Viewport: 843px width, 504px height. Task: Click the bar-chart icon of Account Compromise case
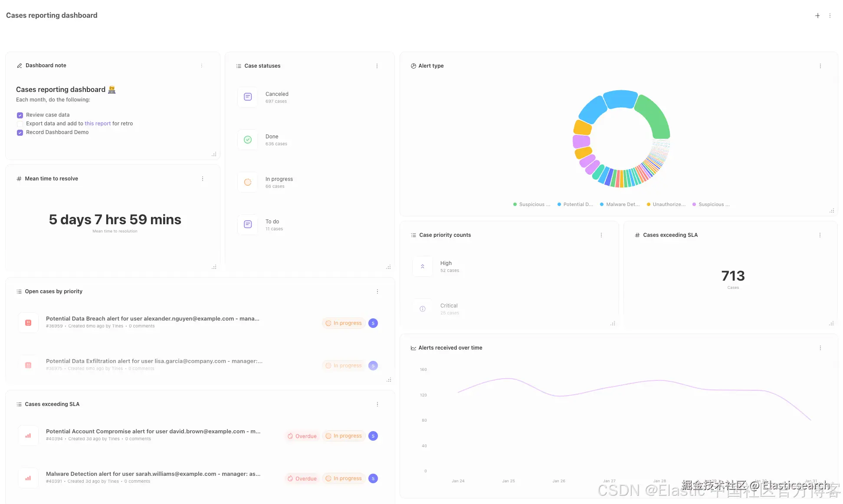[28, 435]
